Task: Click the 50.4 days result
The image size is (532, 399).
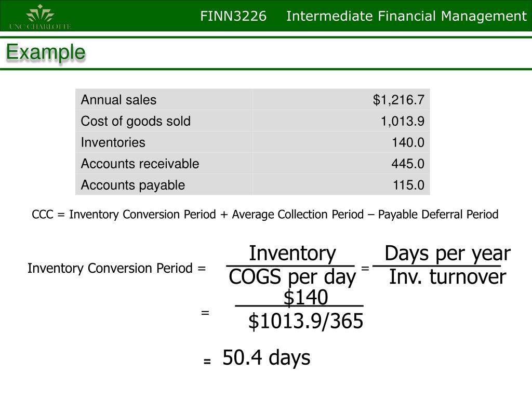Action: tap(267, 357)
